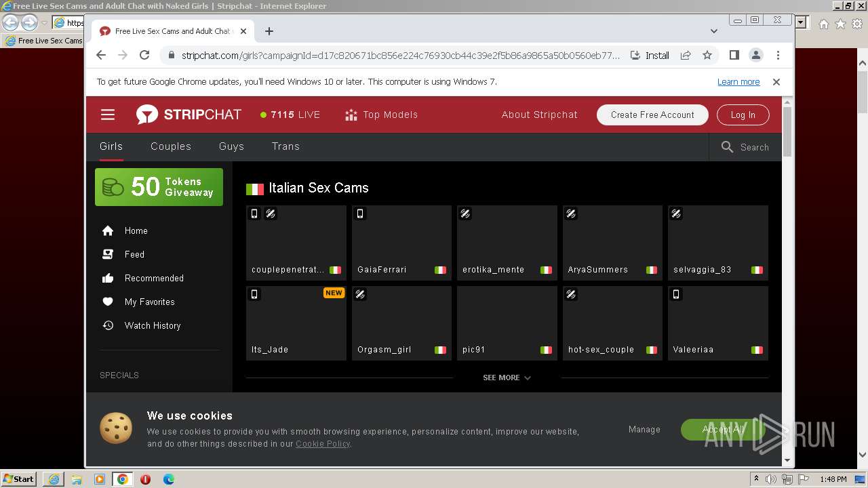This screenshot has width=868, height=488.
Task: Click the Chrome forward arrow
Action: coord(123,56)
